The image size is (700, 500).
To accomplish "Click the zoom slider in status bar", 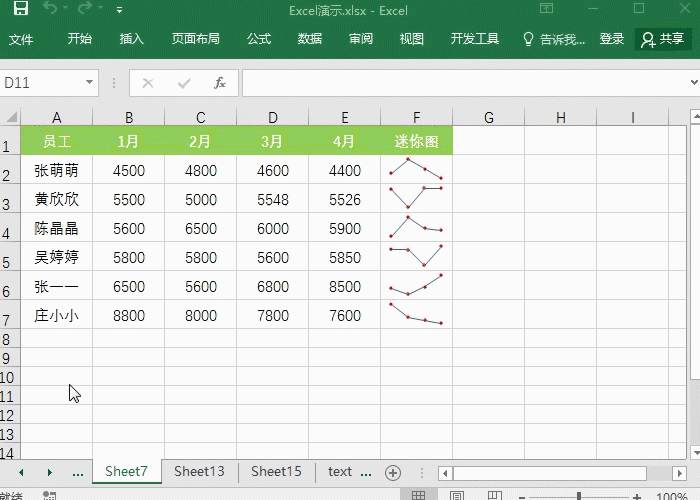I will (x=578, y=496).
